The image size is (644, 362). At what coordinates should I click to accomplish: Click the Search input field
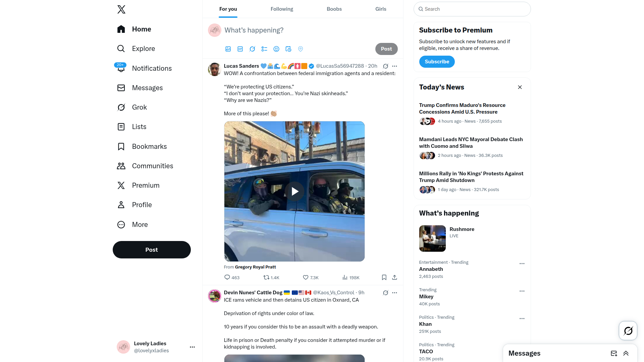click(x=472, y=9)
